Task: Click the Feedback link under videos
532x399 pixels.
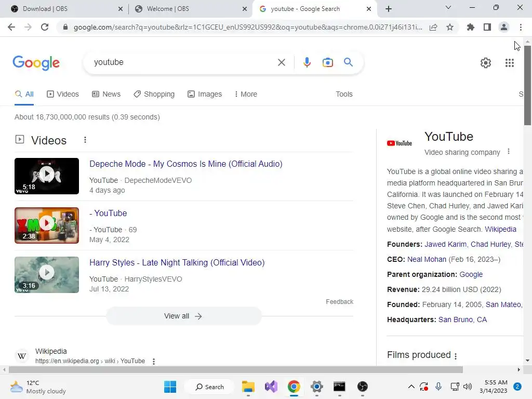Action: [x=339, y=302]
